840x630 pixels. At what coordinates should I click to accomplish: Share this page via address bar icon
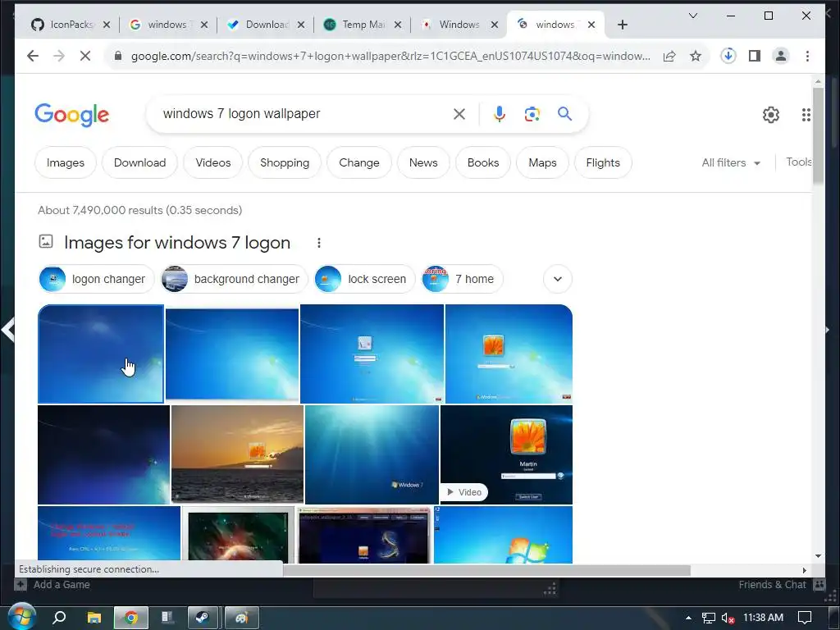click(669, 56)
